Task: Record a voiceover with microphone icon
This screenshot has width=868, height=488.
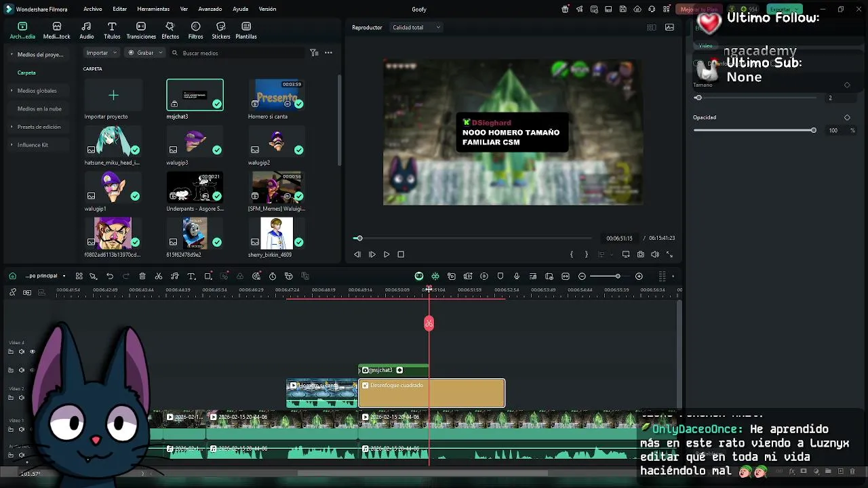Action: [517, 277]
